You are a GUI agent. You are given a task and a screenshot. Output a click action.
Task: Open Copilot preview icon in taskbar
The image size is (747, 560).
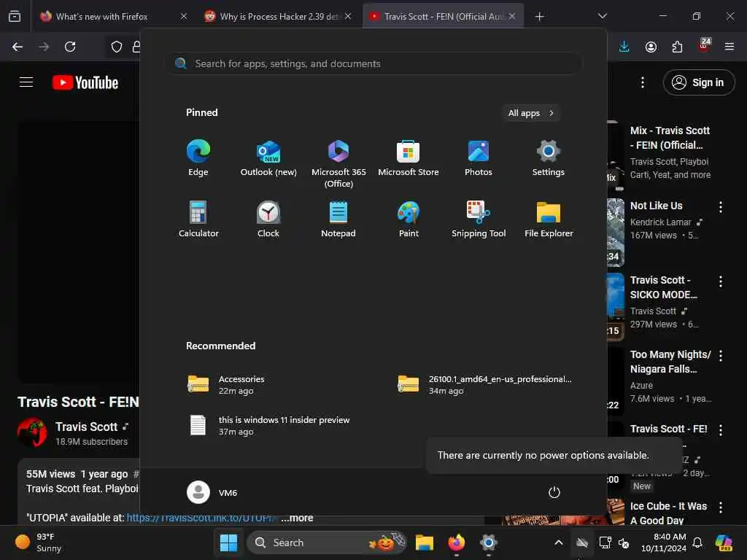(x=723, y=542)
